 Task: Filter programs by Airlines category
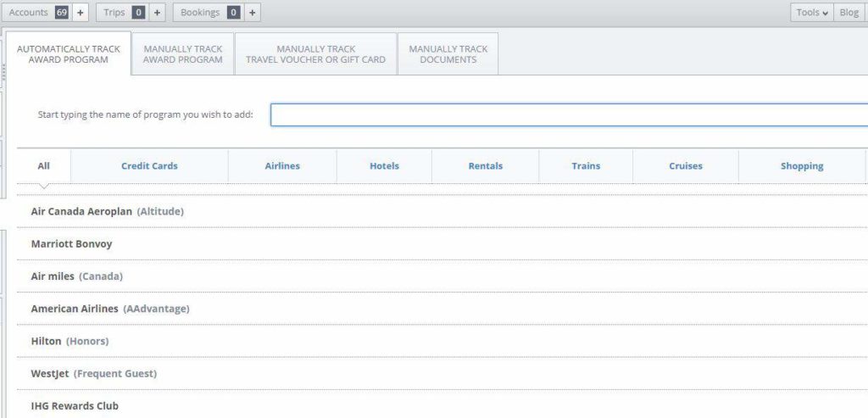pyautogui.click(x=282, y=166)
